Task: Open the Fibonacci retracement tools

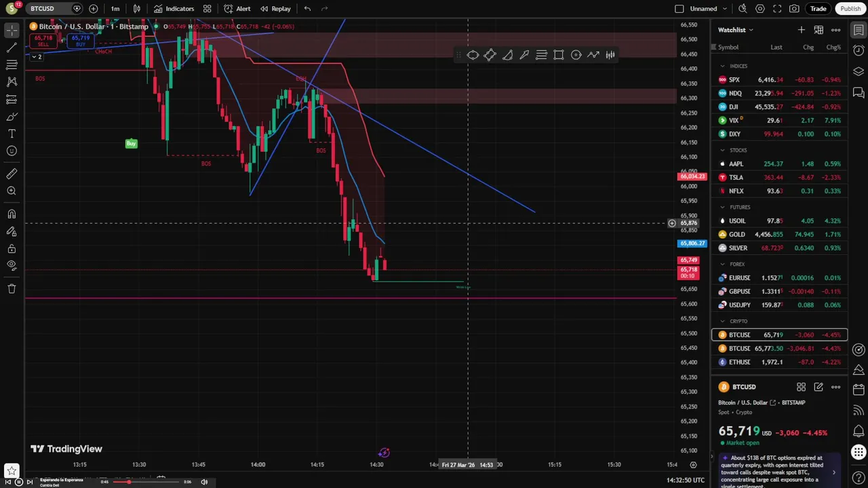Action: 12,64
